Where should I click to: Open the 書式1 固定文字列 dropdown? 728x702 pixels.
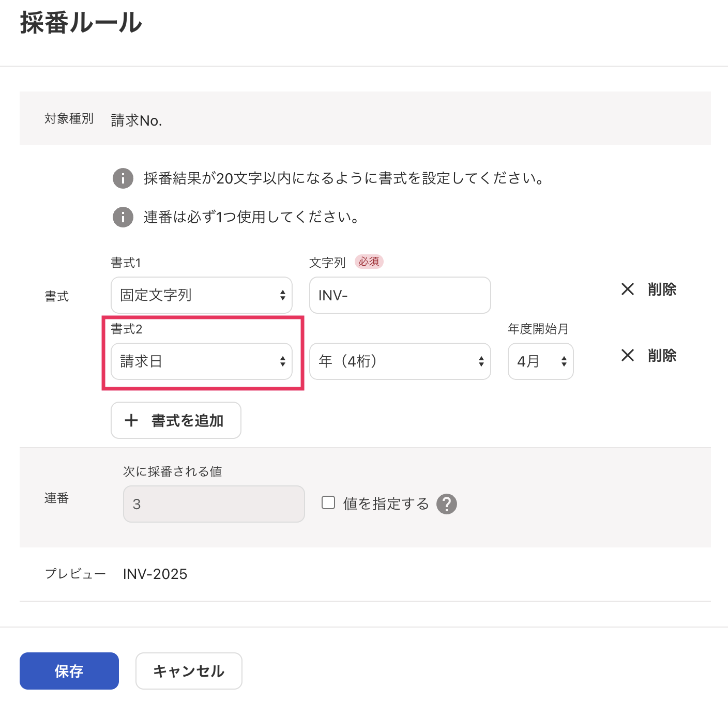click(202, 295)
